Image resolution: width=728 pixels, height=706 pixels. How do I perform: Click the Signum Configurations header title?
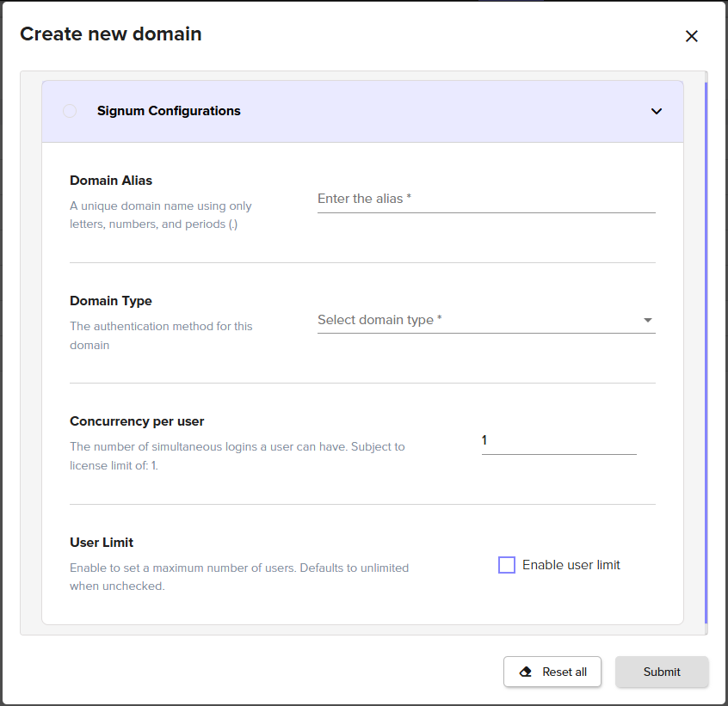169,111
